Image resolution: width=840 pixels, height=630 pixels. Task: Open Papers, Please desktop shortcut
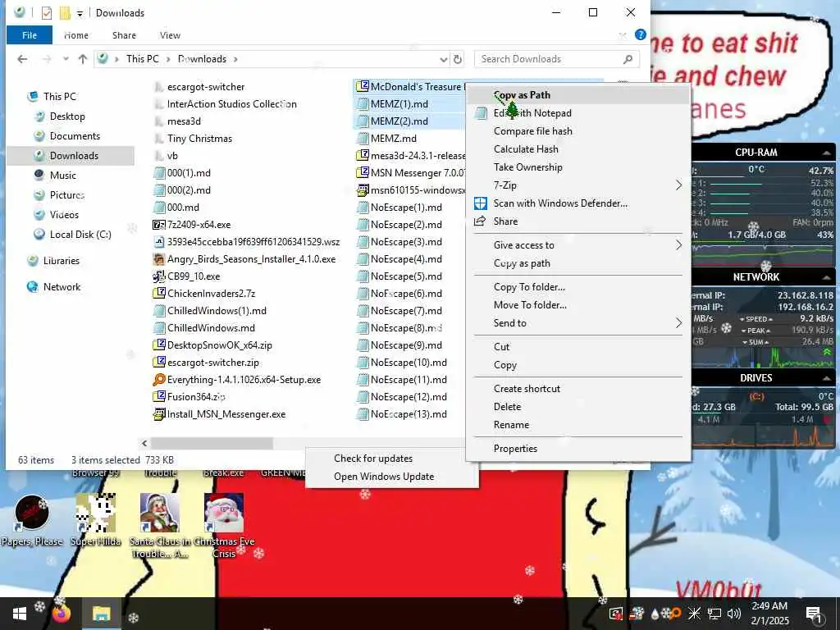point(32,519)
